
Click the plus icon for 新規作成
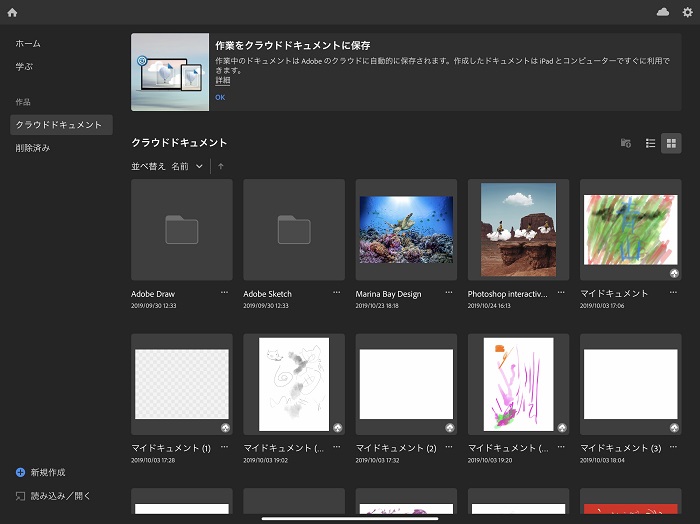click(21, 472)
